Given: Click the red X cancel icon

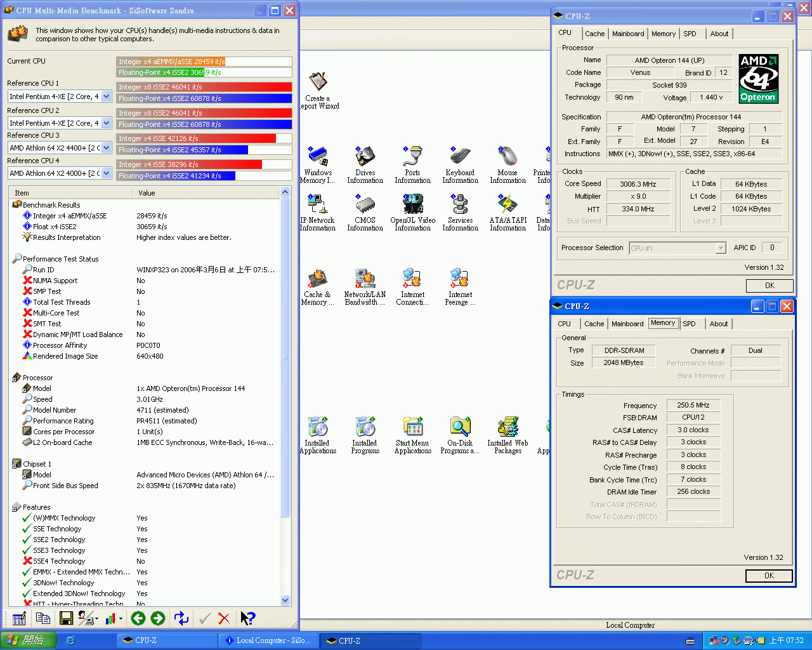Looking at the screenshot, I should click(224, 618).
